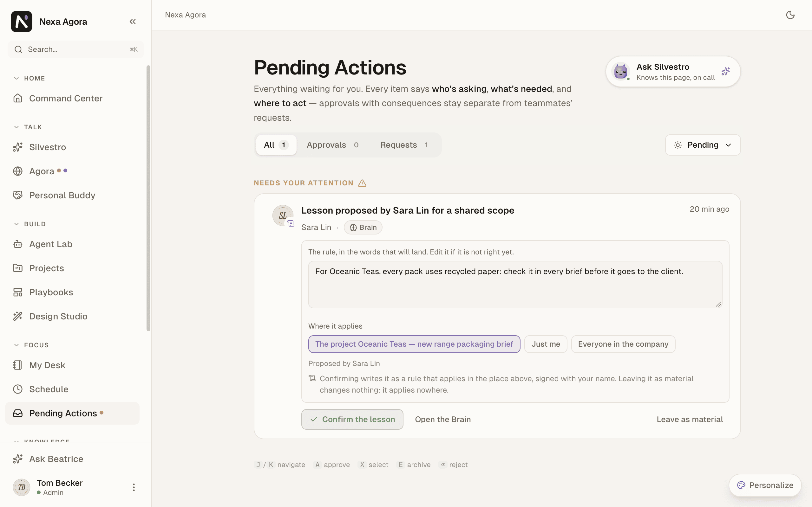Collapse the sidebar with double-chevron icon
Viewport: 812px width, 507px height.
coord(133,22)
